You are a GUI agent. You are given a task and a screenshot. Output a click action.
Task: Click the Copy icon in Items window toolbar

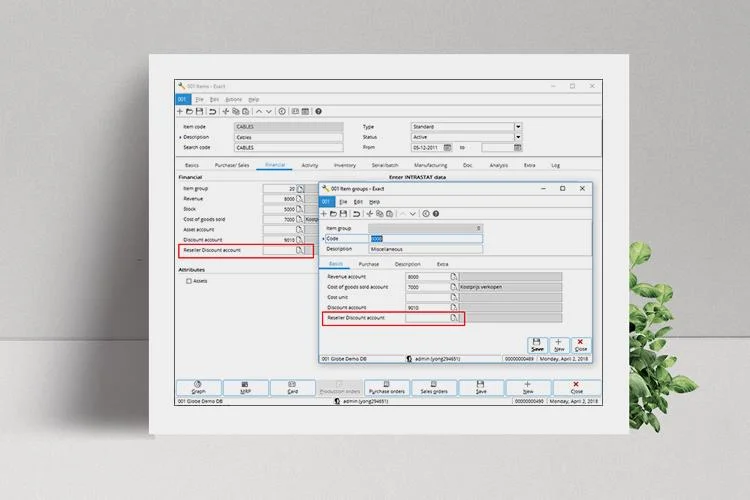click(236, 111)
